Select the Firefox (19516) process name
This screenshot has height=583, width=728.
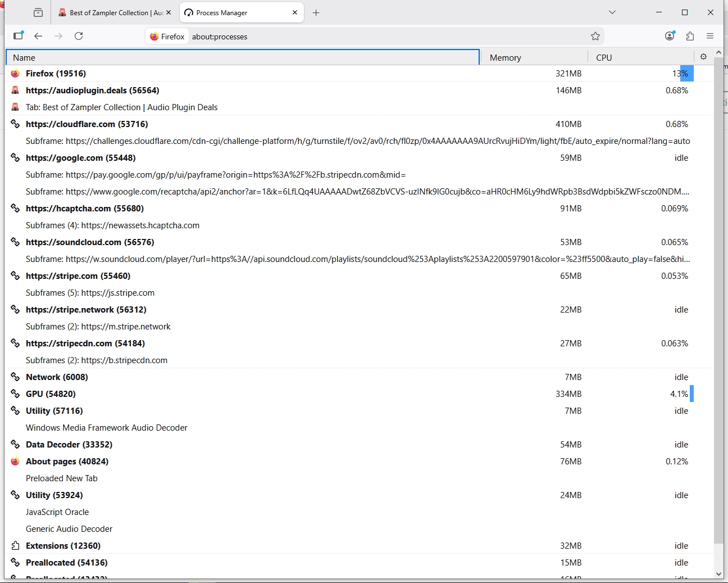(56, 74)
